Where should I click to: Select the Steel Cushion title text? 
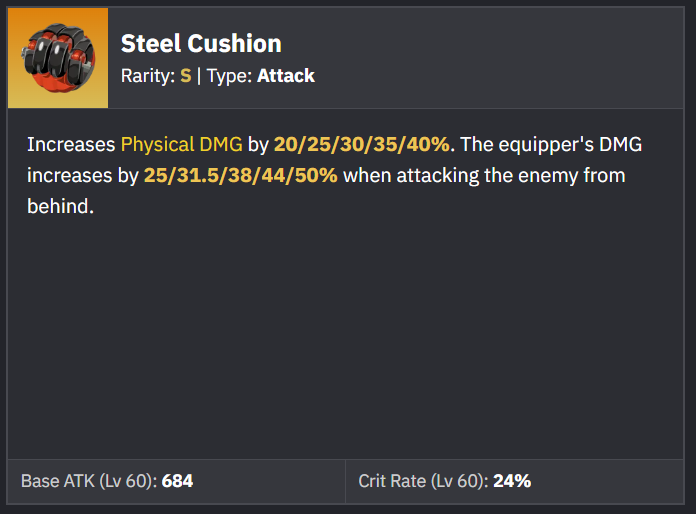click(201, 44)
